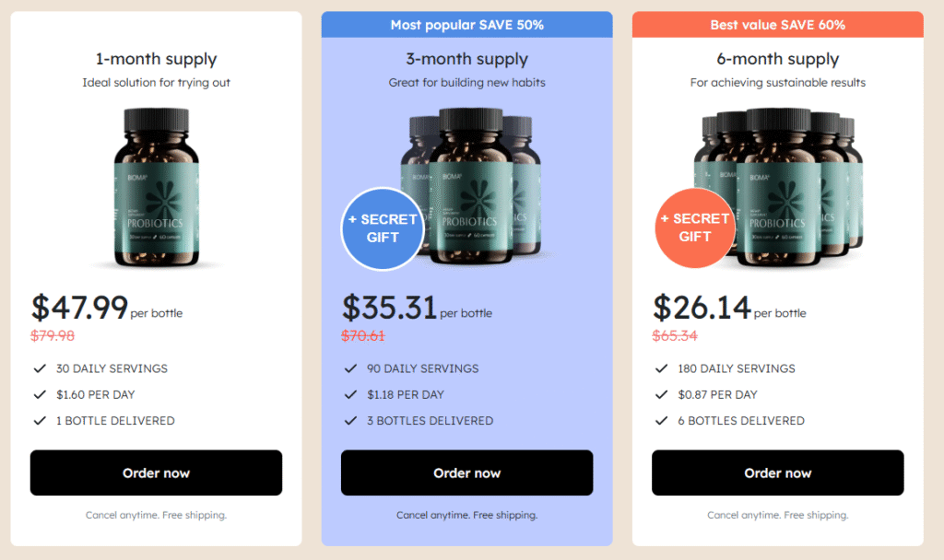Screen dimensions: 944x560
Task: Click the single probiotics bottle image
Action: [157, 187]
